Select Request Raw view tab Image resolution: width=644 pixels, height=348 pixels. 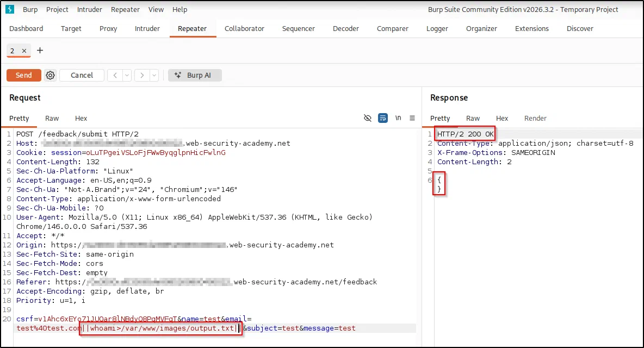[52, 118]
